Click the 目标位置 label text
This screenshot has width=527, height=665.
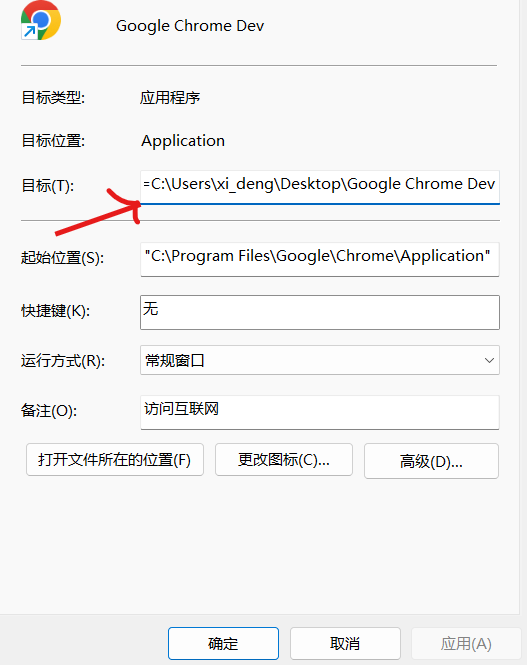tap(53, 140)
